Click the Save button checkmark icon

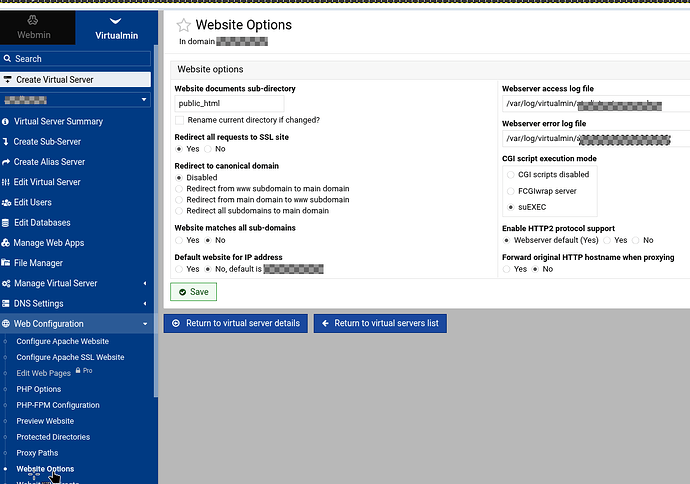183,292
